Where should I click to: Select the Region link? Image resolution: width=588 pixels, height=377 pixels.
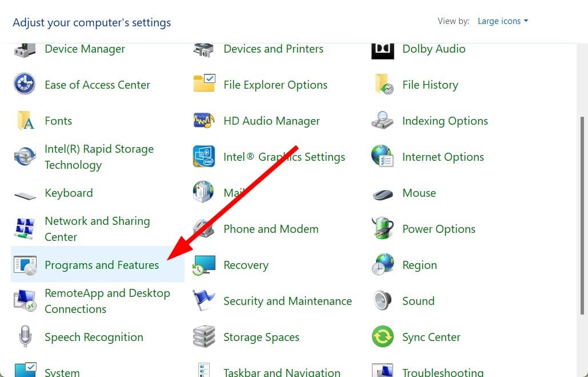point(419,265)
